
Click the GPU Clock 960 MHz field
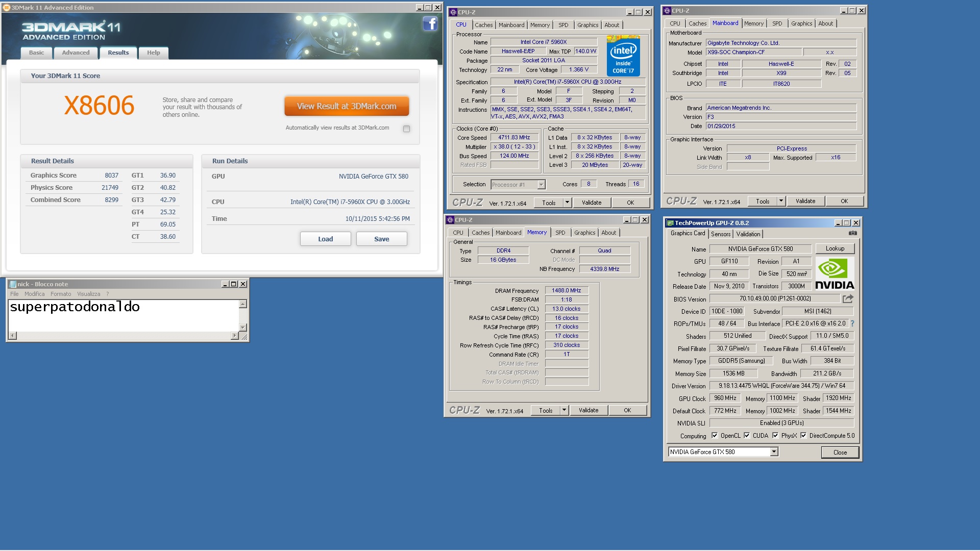pos(725,398)
